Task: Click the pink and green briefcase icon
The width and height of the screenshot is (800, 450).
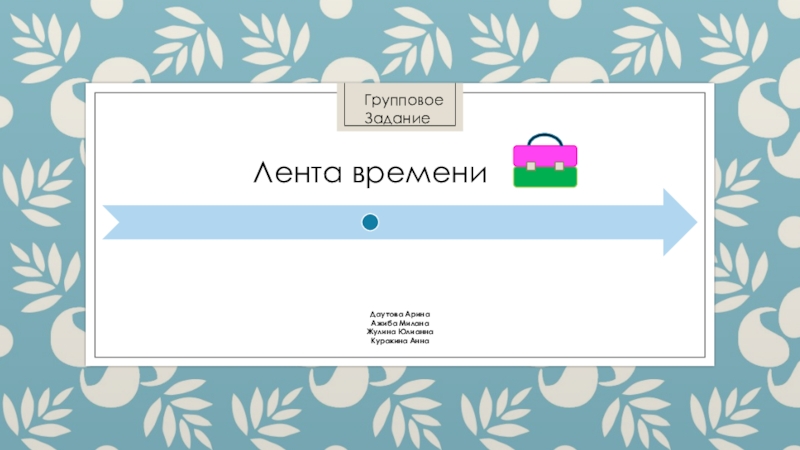Action: pyautogui.click(x=545, y=161)
